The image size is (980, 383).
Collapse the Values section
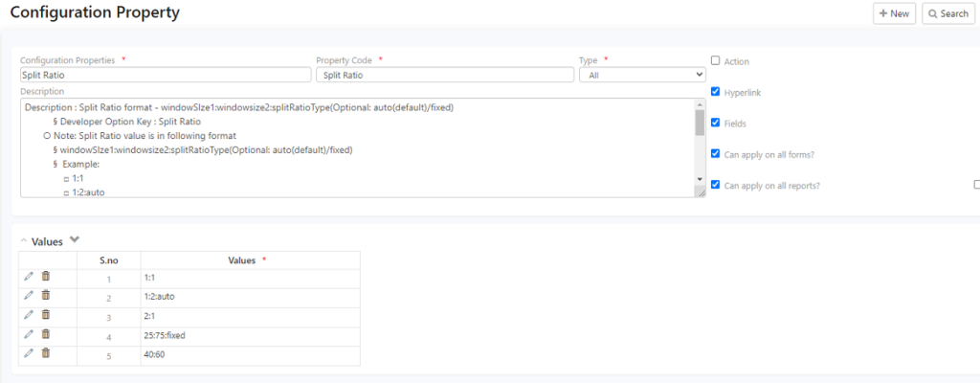click(x=24, y=241)
